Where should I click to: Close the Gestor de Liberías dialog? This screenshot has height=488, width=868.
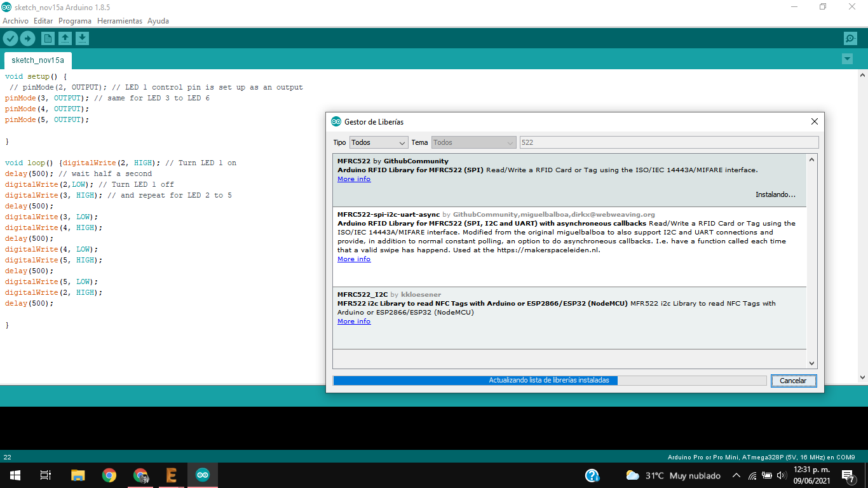tap(815, 121)
